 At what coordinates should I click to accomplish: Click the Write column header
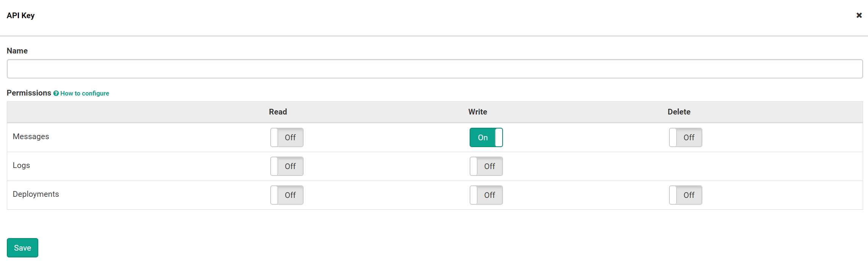[477, 112]
